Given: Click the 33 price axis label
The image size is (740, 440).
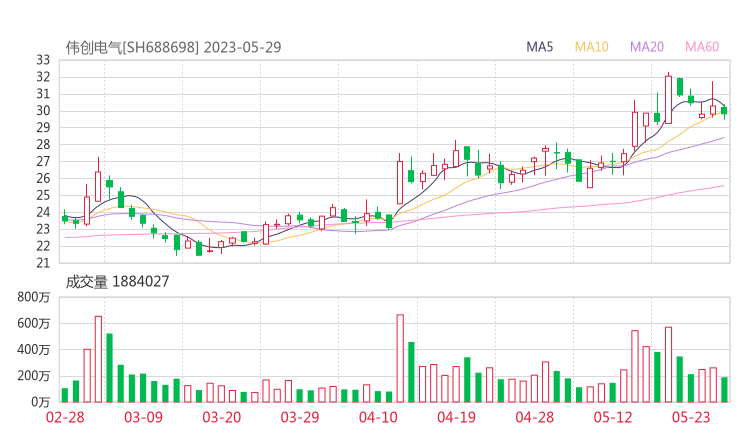Looking at the screenshot, I should pyautogui.click(x=43, y=60).
